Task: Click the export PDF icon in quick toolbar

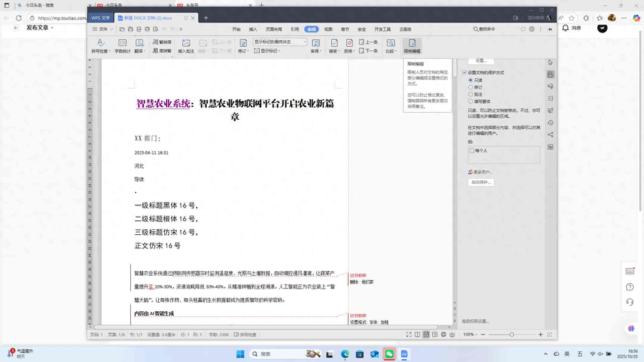Action: (139, 29)
